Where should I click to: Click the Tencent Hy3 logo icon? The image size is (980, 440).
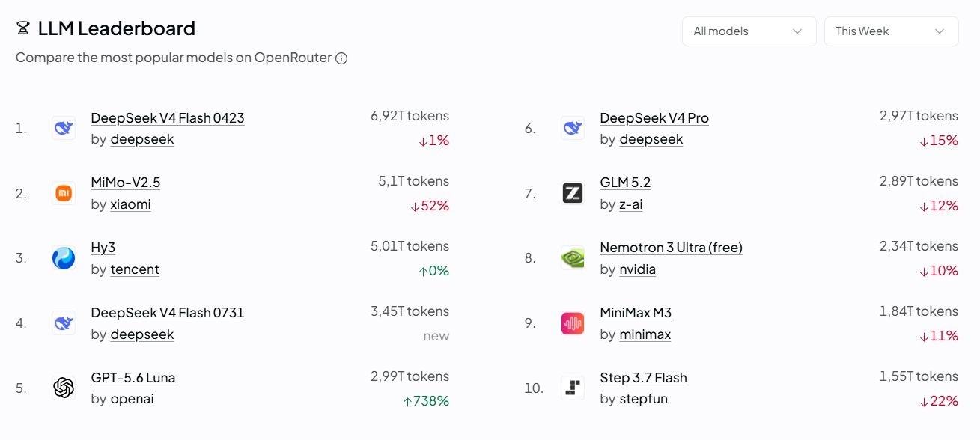[x=64, y=258]
